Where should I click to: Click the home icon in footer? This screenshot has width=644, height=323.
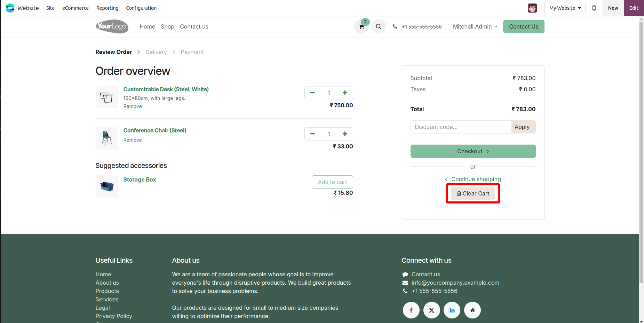472,310
